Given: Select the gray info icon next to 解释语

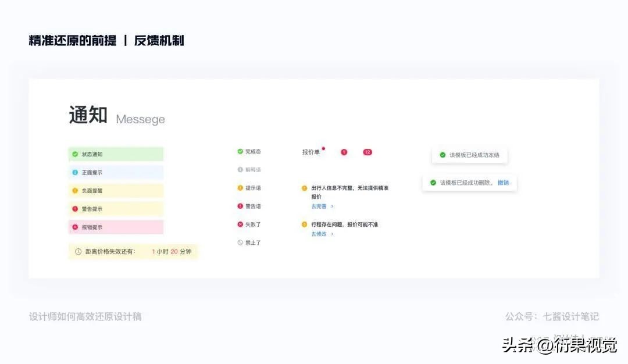Looking at the screenshot, I should [240, 169].
